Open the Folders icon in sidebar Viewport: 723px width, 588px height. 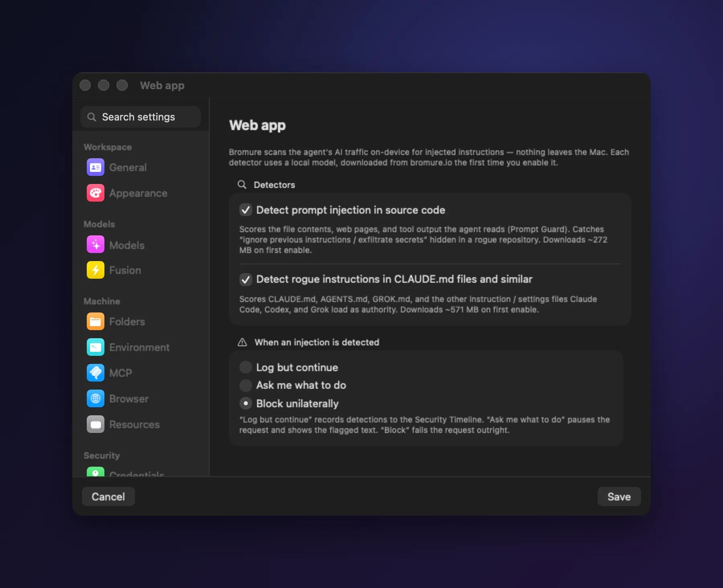96,322
